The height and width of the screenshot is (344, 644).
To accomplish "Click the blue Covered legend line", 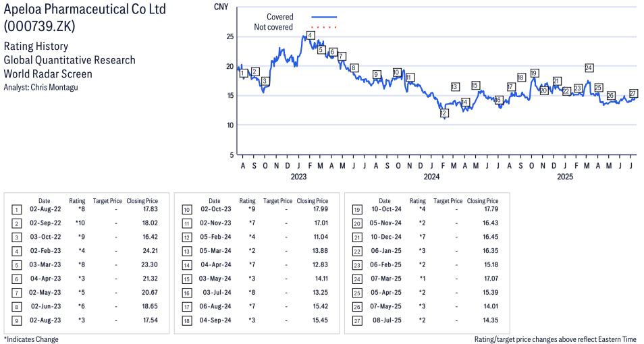I will pos(324,17).
